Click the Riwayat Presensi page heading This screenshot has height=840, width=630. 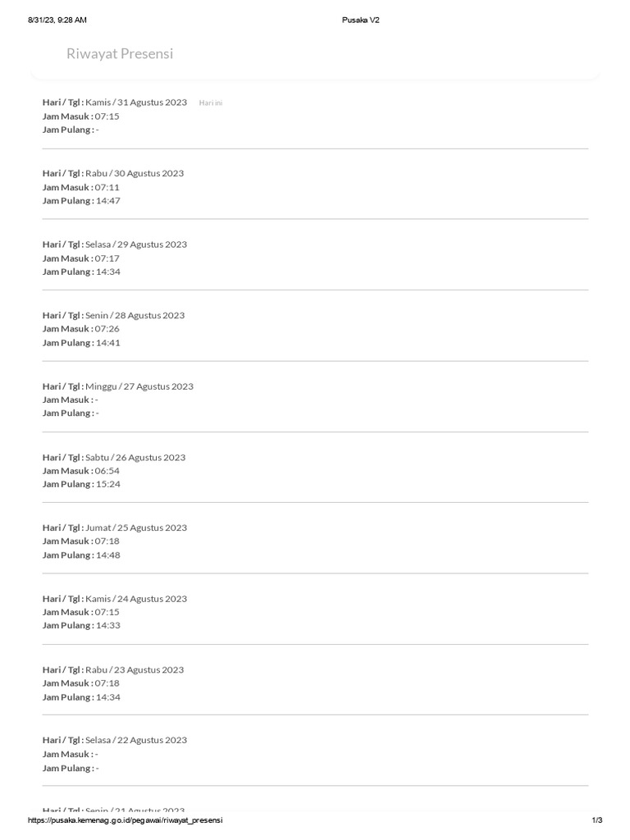click(x=120, y=54)
